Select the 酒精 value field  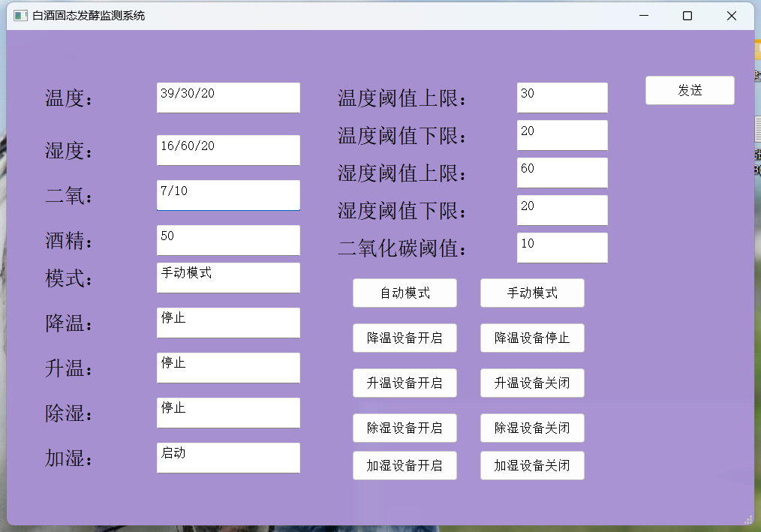coord(228,240)
